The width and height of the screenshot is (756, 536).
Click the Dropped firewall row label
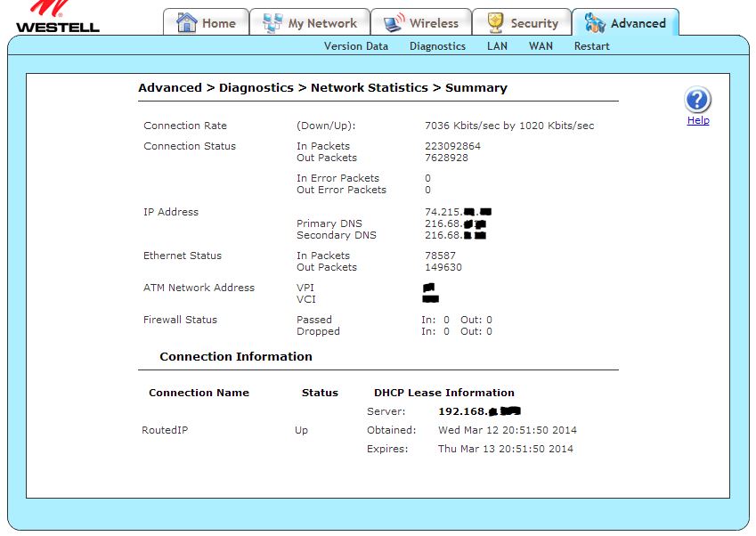[318, 331]
